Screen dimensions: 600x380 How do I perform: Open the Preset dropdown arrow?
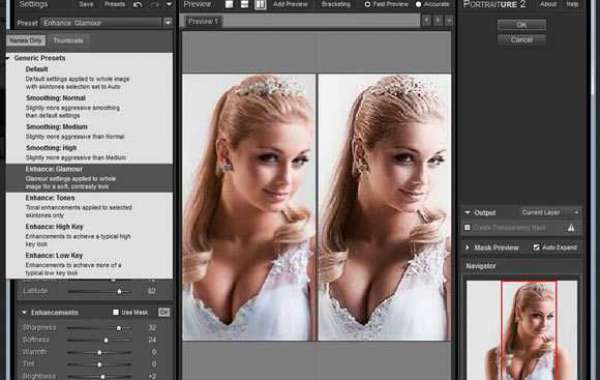(168, 22)
